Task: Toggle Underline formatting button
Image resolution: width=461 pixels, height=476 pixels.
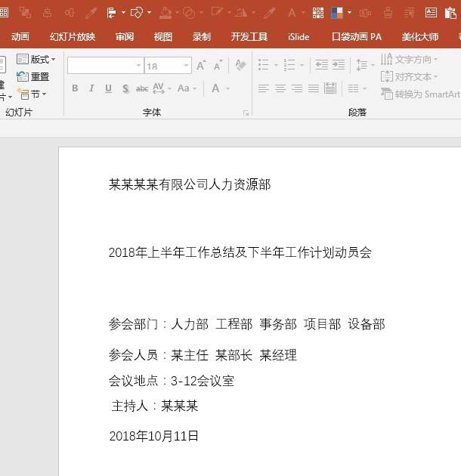Action: (x=108, y=88)
